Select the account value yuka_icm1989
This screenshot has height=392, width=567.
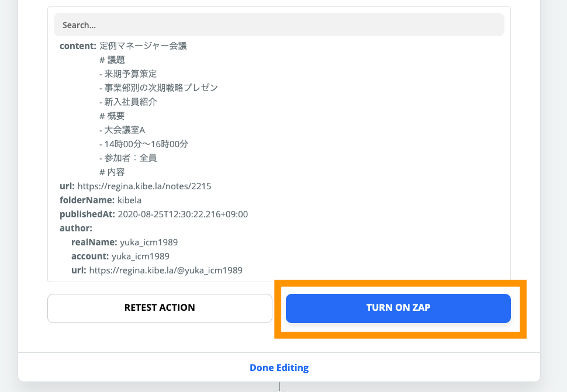(140, 256)
